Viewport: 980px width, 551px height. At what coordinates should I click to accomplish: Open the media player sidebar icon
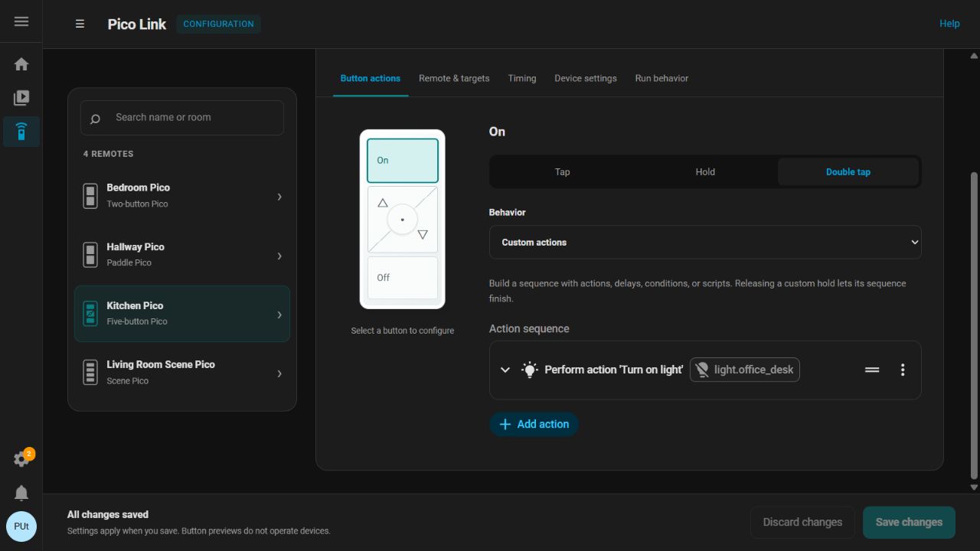click(21, 98)
